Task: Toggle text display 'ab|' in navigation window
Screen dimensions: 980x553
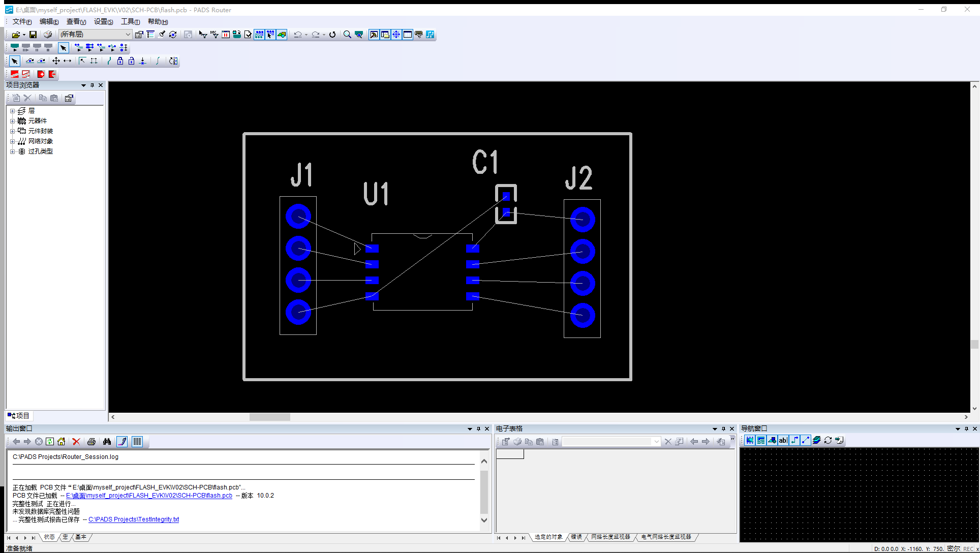Action: (783, 441)
